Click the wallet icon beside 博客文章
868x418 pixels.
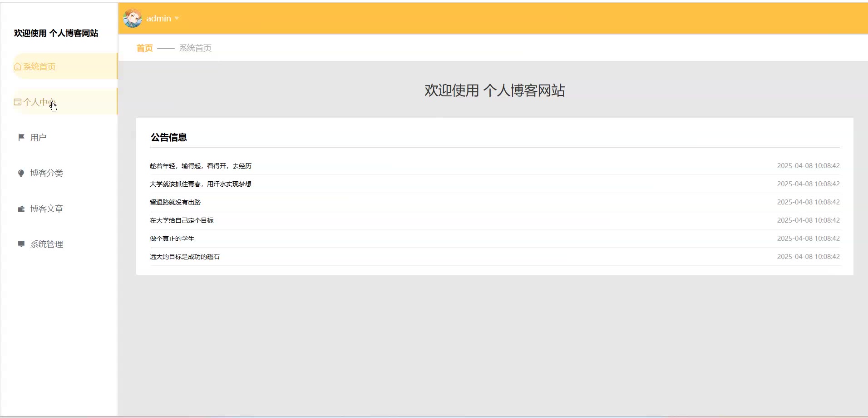tap(21, 209)
